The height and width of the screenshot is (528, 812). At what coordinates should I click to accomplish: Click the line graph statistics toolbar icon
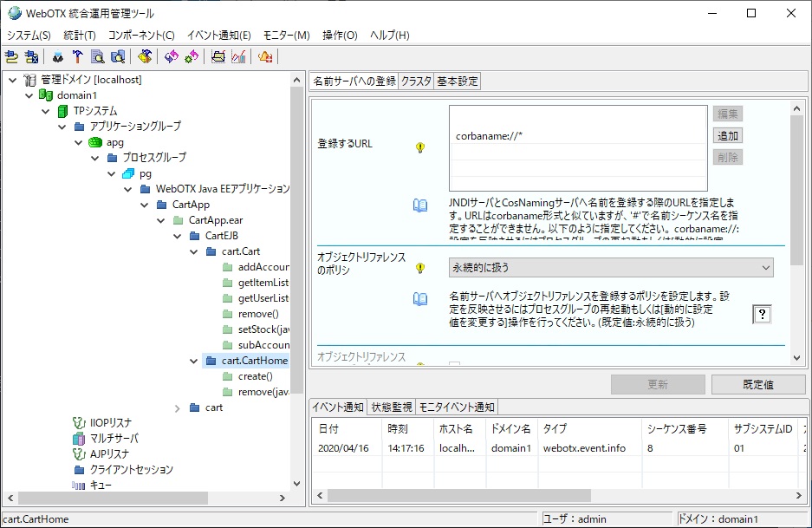point(238,57)
